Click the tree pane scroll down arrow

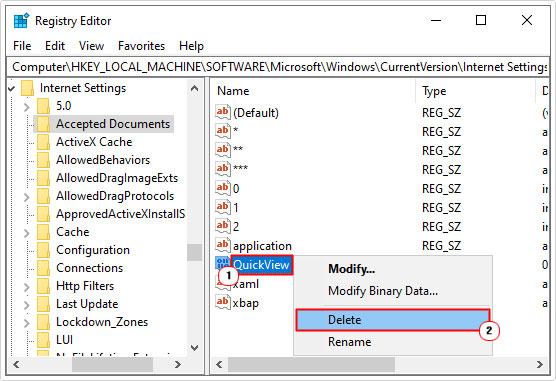tap(194, 348)
